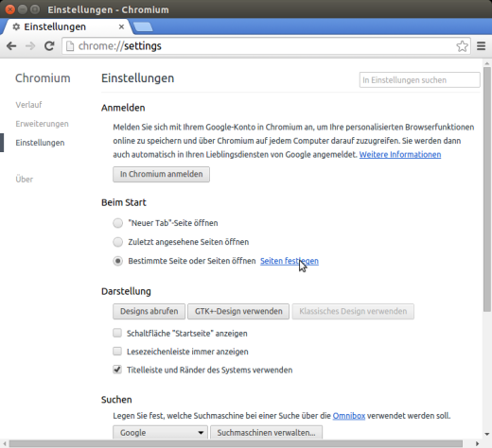Click the scroll down arrow
The height and width of the screenshot is (448, 492).
click(487, 434)
